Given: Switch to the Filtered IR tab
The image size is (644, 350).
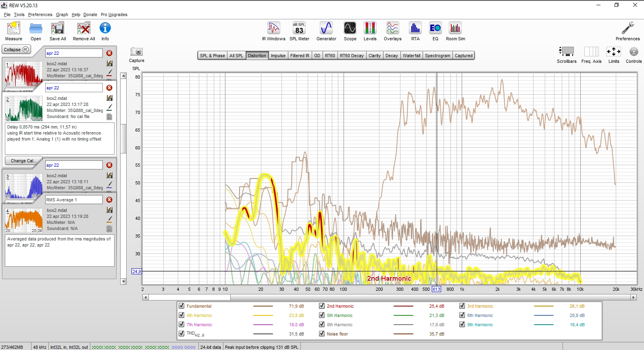Looking at the screenshot, I should [300, 56].
